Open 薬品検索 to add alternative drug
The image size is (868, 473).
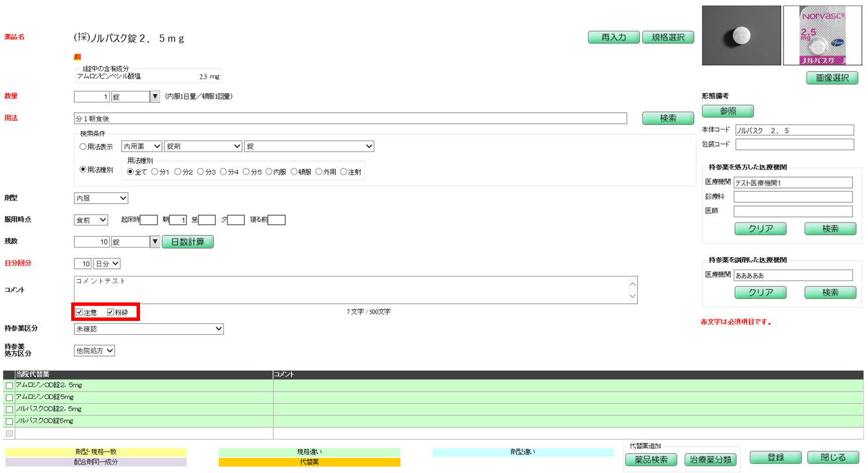pyautogui.click(x=651, y=460)
